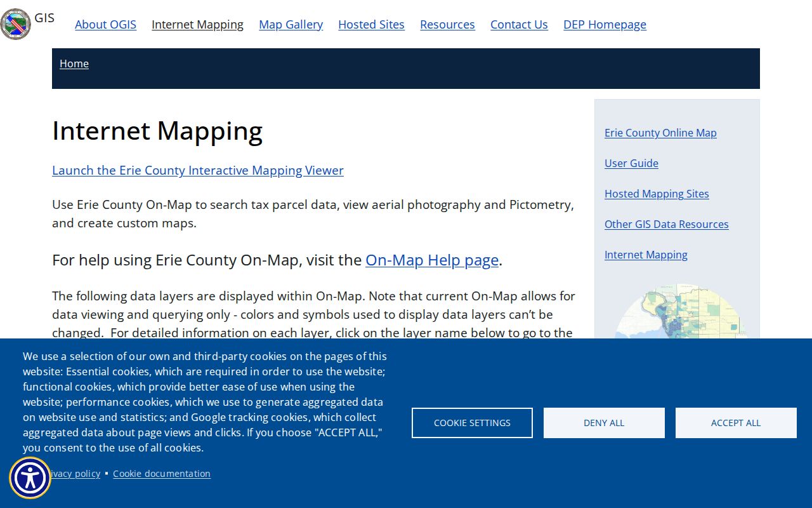Image resolution: width=812 pixels, height=508 pixels.
Task: Click the GIS text beside the logo
Action: coord(44,18)
